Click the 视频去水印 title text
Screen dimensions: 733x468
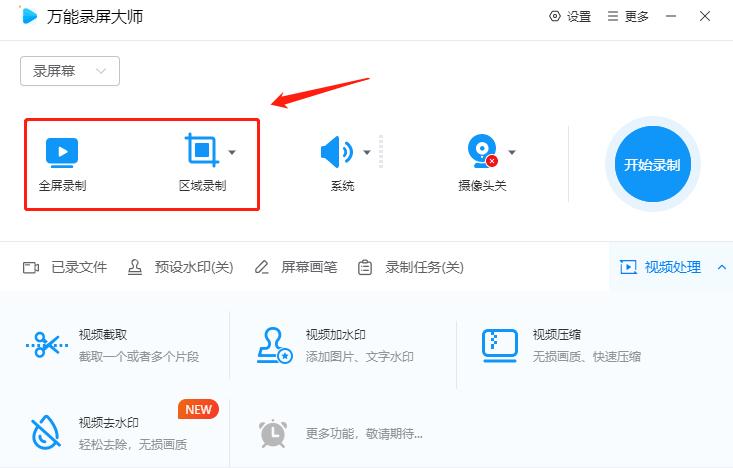point(108,423)
